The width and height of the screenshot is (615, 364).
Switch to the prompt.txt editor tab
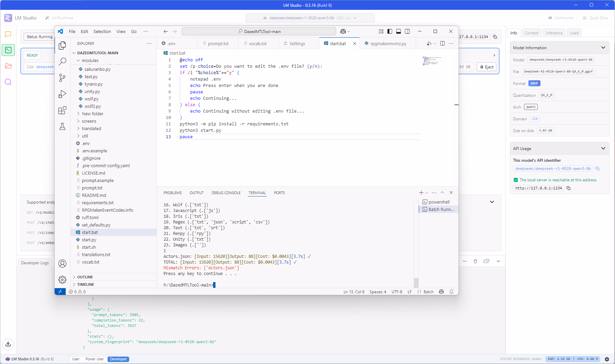tap(218, 43)
